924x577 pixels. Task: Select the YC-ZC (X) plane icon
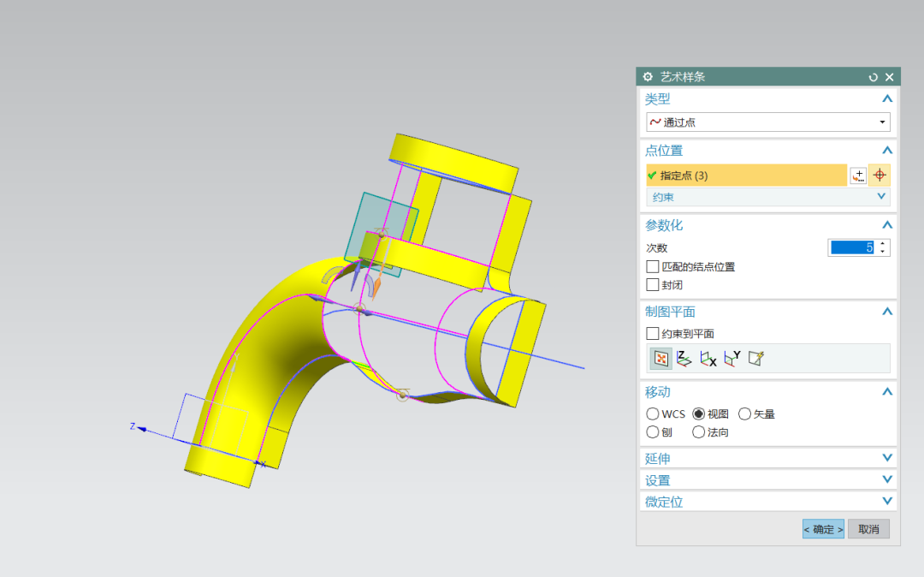point(708,358)
